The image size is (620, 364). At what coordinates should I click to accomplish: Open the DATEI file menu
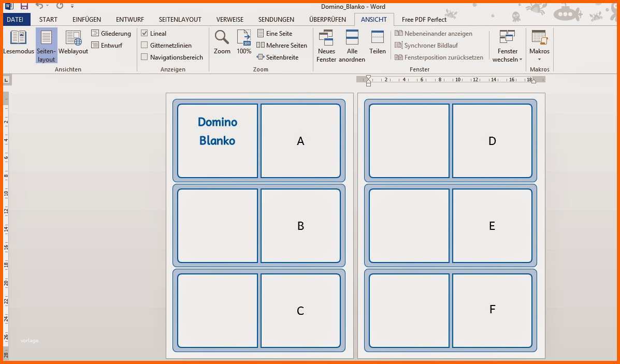[15, 19]
